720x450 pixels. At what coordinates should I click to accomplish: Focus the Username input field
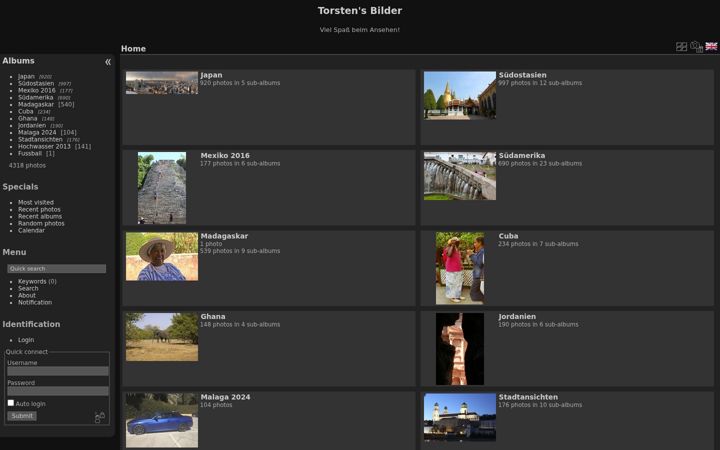tap(58, 371)
